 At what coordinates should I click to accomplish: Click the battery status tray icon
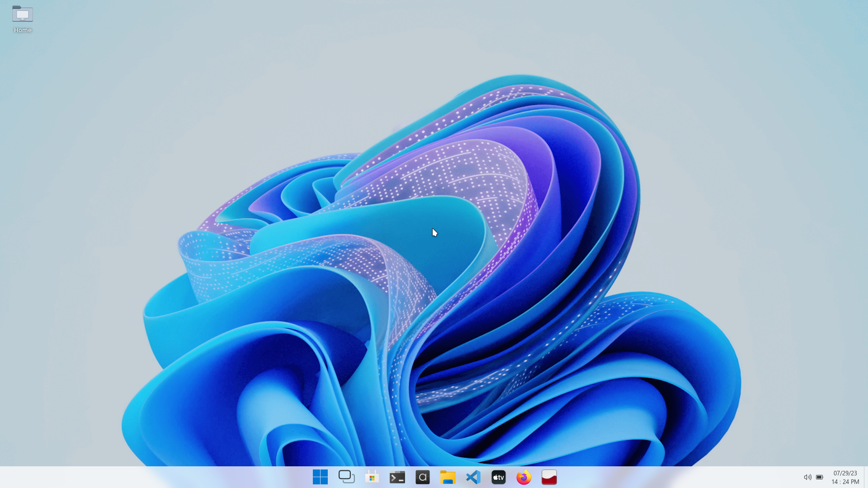point(820,477)
